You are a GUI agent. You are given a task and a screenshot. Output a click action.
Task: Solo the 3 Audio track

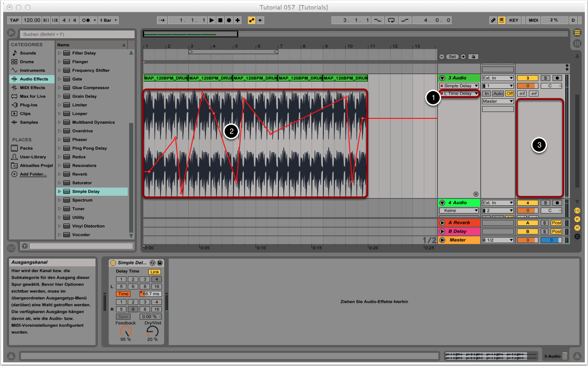pyautogui.click(x=545, y=78)
